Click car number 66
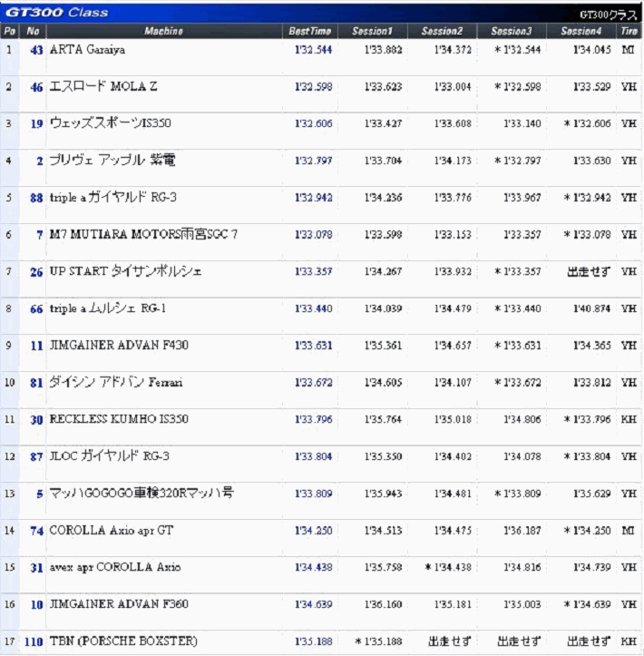 coord(36,308)
